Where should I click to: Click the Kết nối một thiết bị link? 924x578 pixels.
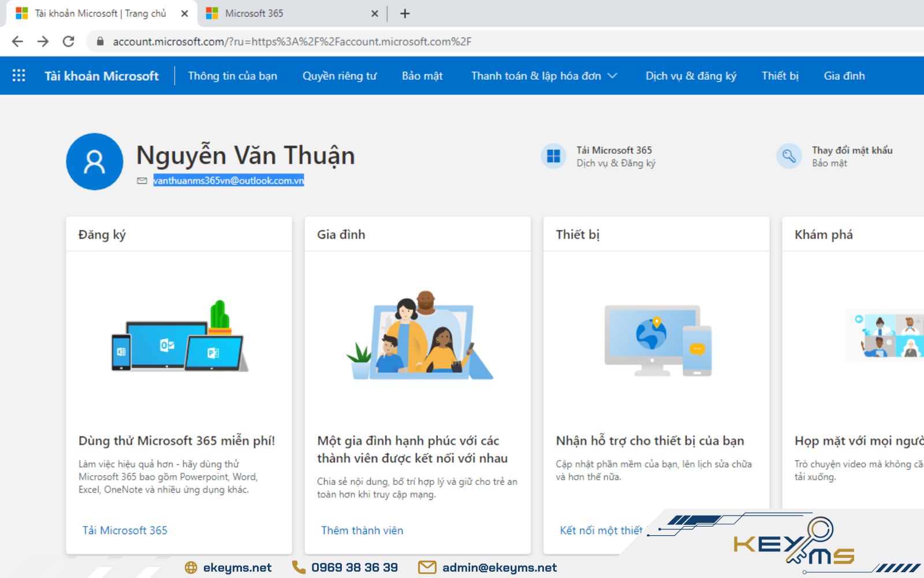point(601,530)
